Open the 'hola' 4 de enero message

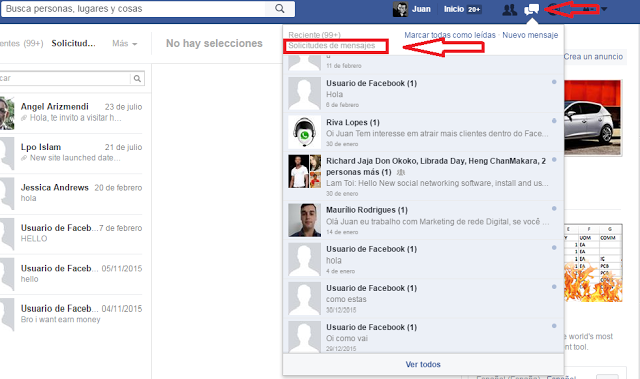pos(423,259)
